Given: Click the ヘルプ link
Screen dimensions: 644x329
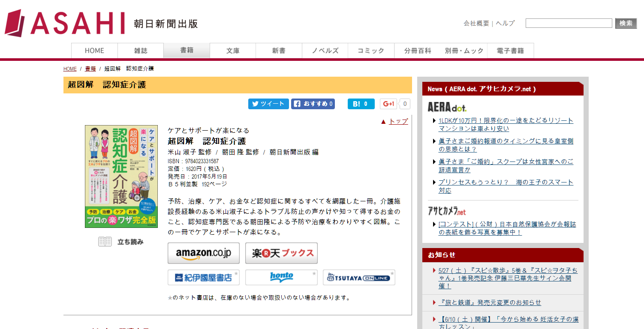Looking at the screenshot, I should (505, 23).
